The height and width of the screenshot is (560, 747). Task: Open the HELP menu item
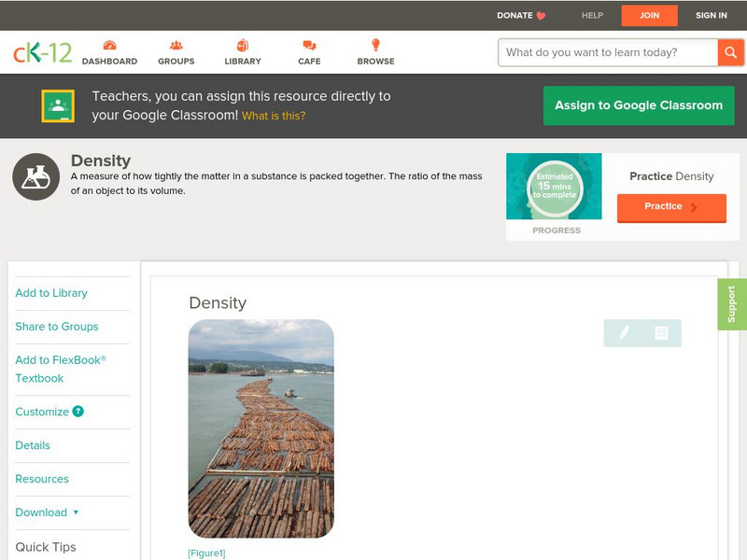pos(592,15)
